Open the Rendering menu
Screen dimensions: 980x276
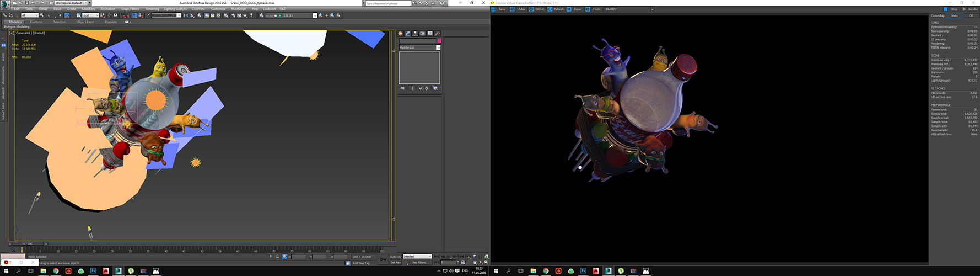click(x=152, y=9)
